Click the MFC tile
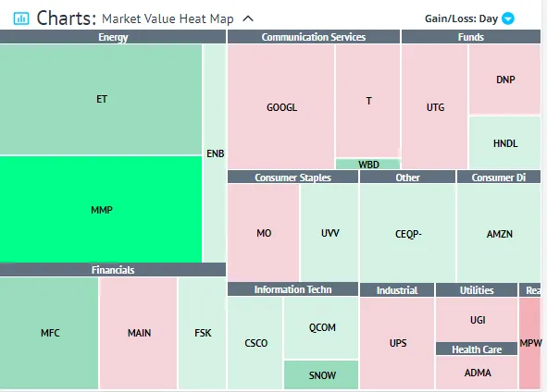The image size is (547, 392). point(49,333)
